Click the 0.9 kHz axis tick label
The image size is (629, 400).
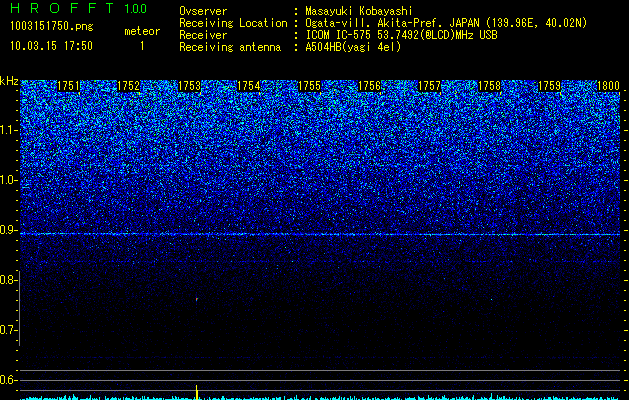[7, 230]
